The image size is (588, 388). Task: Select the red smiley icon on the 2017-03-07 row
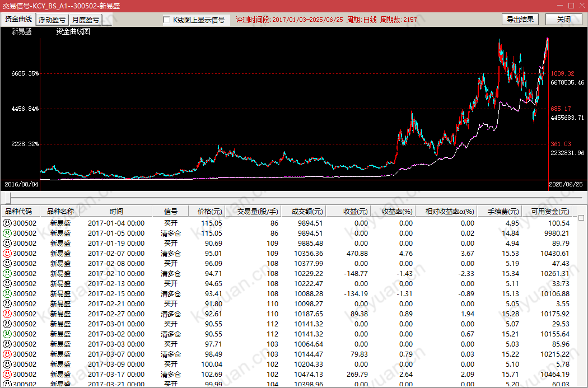click(7, 354)
